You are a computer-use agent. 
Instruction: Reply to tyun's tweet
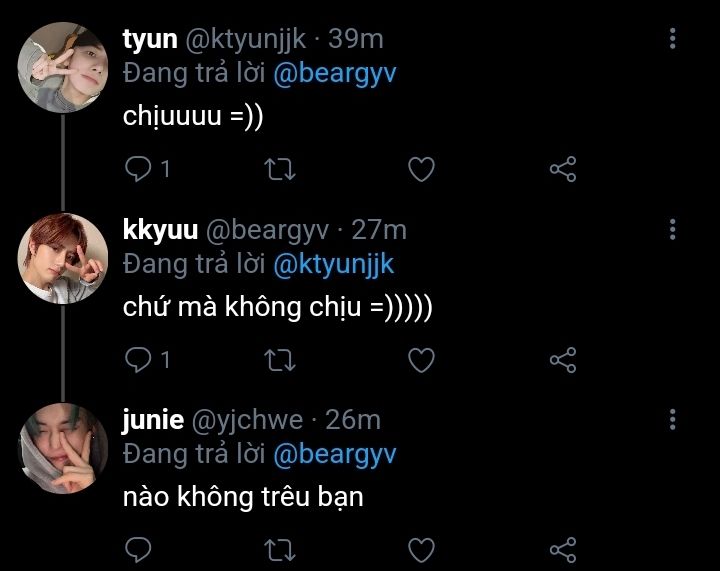click(138, 169)
